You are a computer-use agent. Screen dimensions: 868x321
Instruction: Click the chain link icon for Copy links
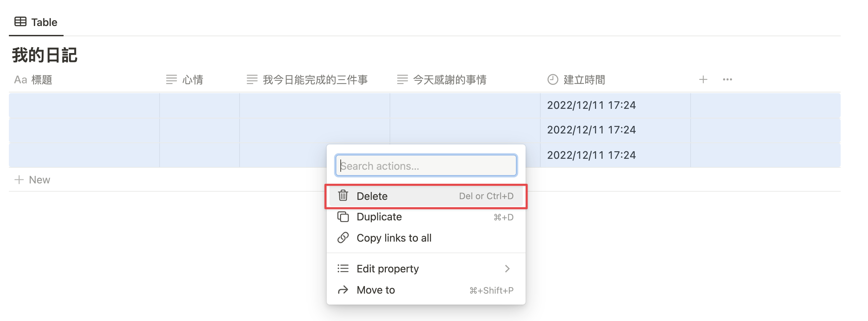(343, 238)
